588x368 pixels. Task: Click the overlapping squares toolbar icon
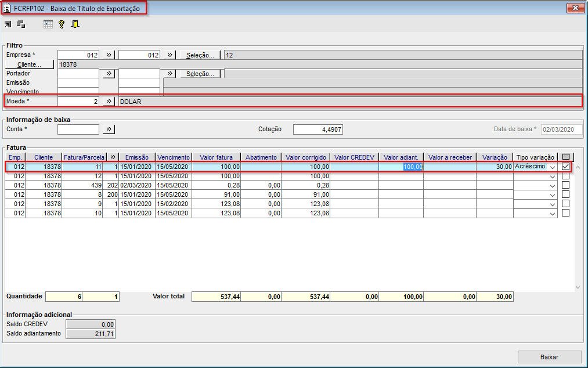point(21,24)
